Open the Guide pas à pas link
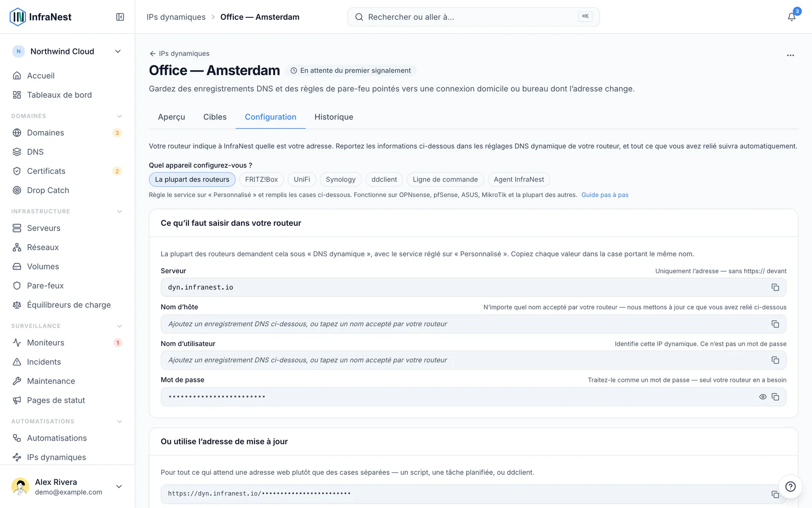The image size is (812, 508). point(605,195)
